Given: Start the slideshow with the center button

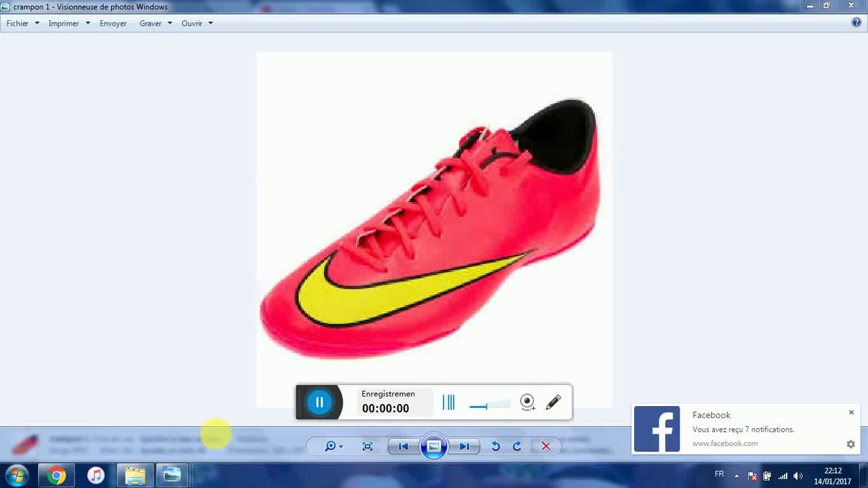Looking at the screenshot, I should pyautogui.click(x=434, y=446).
